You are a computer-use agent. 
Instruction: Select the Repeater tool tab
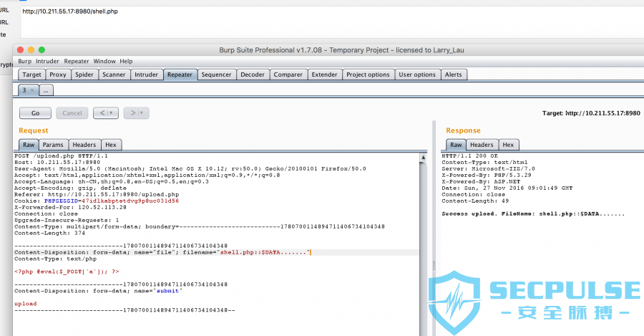(180, 75)
